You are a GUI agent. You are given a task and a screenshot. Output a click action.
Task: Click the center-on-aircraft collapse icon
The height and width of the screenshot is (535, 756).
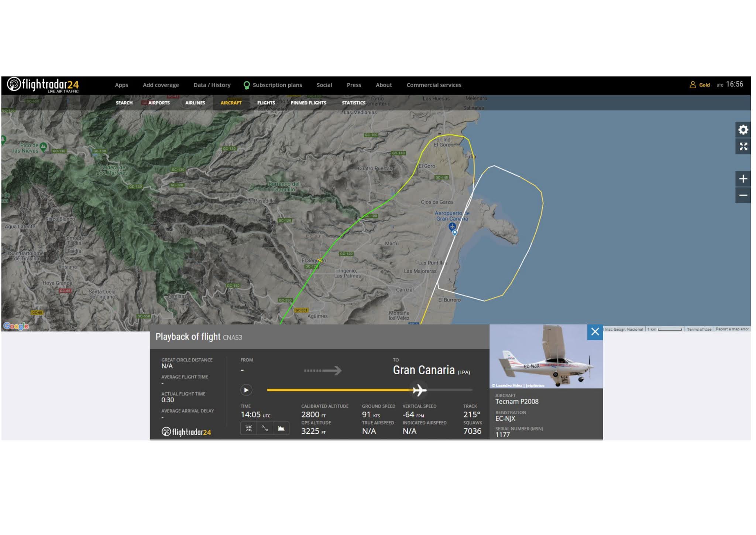pyautogui.click(x=248, y=428)
